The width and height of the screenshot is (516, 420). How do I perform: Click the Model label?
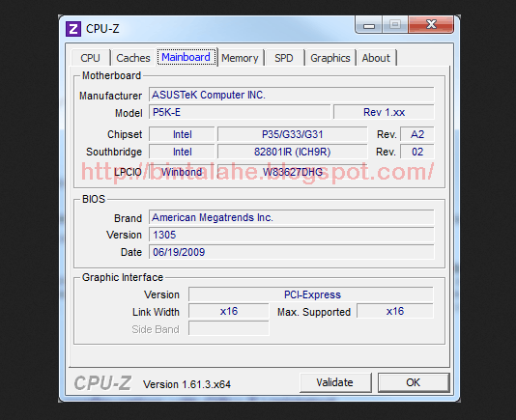coord(129,113)
